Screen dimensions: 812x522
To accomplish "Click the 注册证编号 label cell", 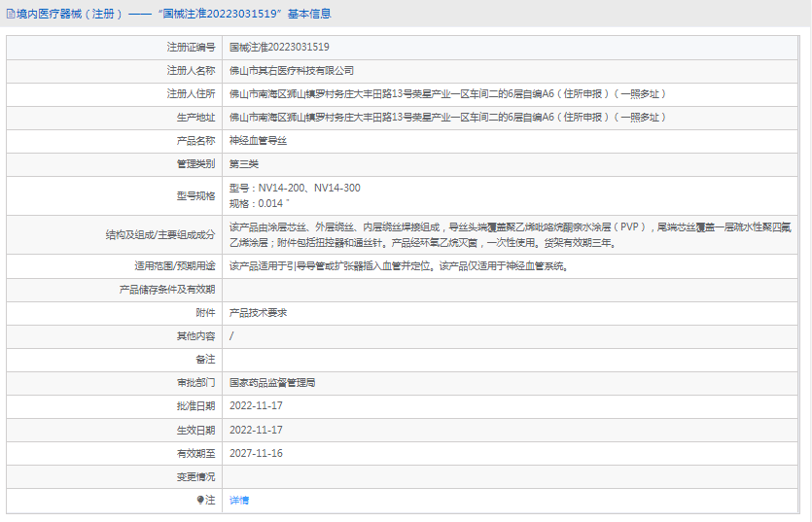I will pos(115,47).
